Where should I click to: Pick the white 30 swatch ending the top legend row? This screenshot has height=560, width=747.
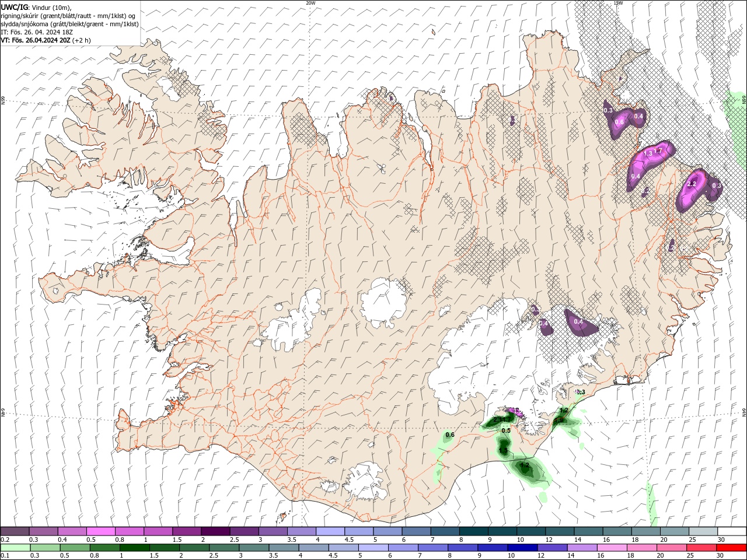[x=732, y=531]
